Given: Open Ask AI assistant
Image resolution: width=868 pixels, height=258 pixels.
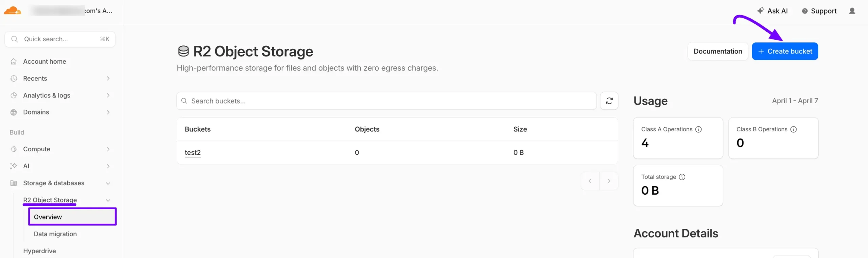Looking at the screenshot, I should (772, 11).
